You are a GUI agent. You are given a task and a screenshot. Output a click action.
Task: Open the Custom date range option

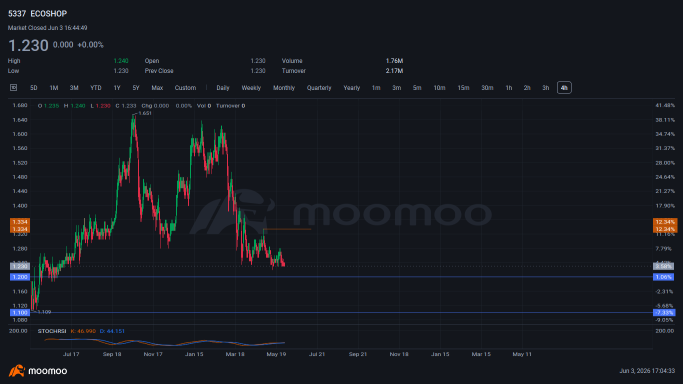[x=185, y=88]
